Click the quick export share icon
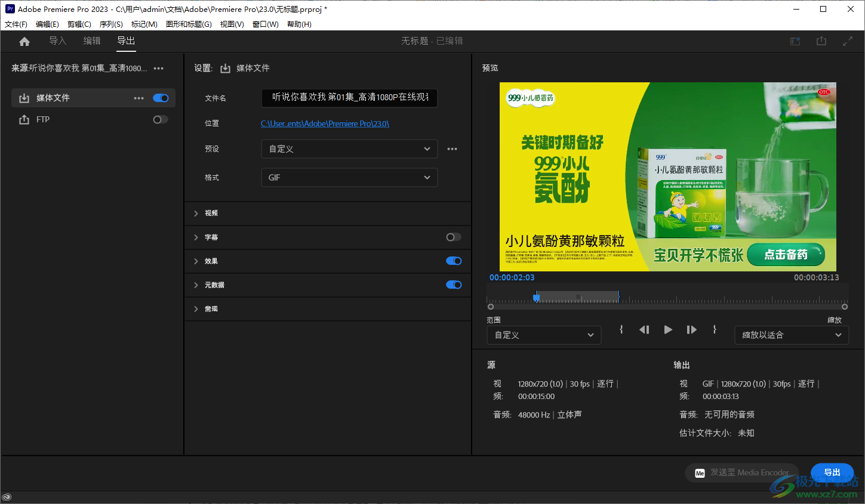 (821, 41)
